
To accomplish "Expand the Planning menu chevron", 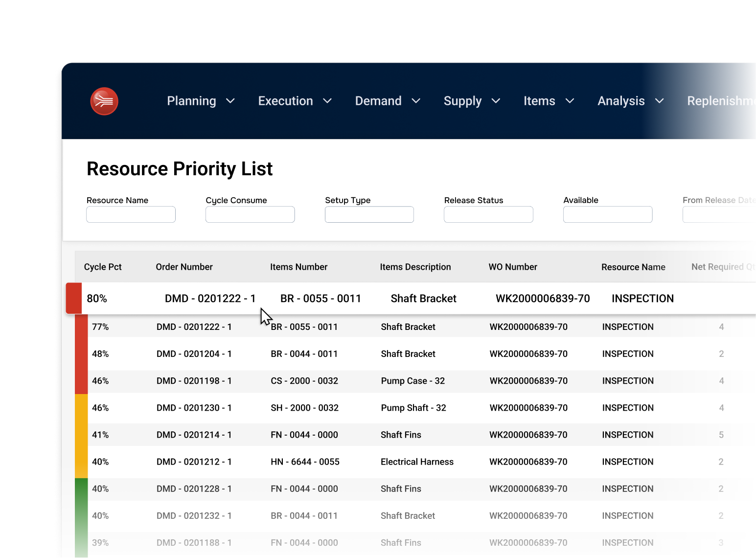I will [x=230, y=101].
